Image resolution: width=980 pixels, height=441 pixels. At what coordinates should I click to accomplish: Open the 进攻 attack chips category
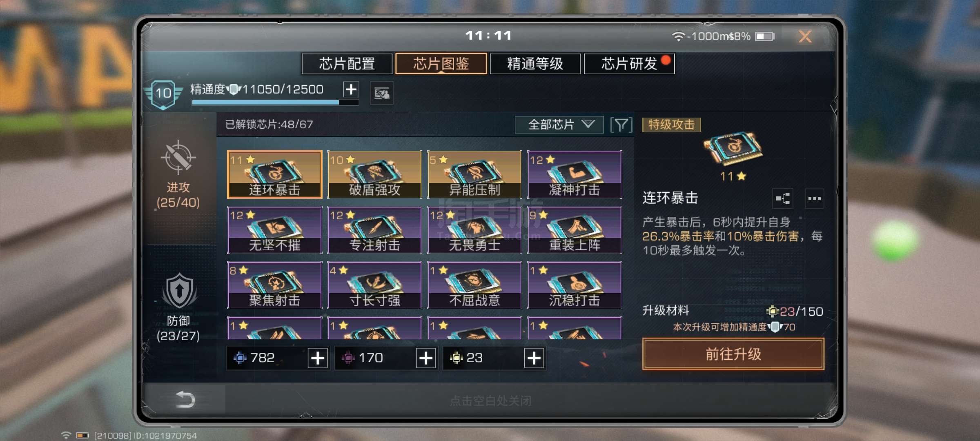tap(178, 174)
